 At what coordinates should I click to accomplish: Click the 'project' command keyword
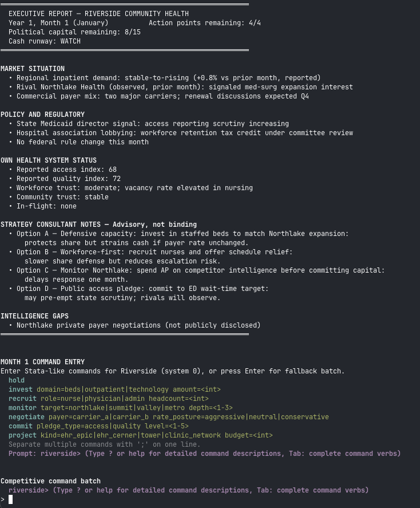point(22,435)
